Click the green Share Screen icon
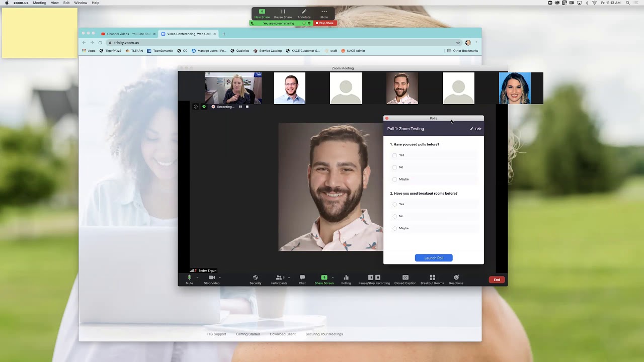Screen dimensions: 644x362 (324, 278)
